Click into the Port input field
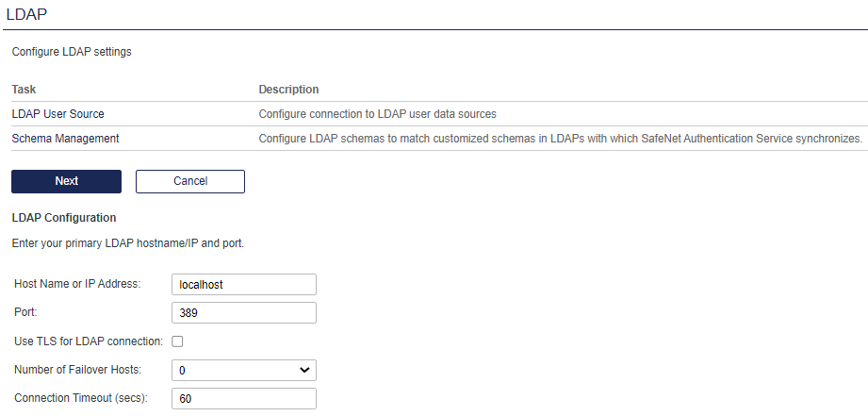 coord(244,313)
